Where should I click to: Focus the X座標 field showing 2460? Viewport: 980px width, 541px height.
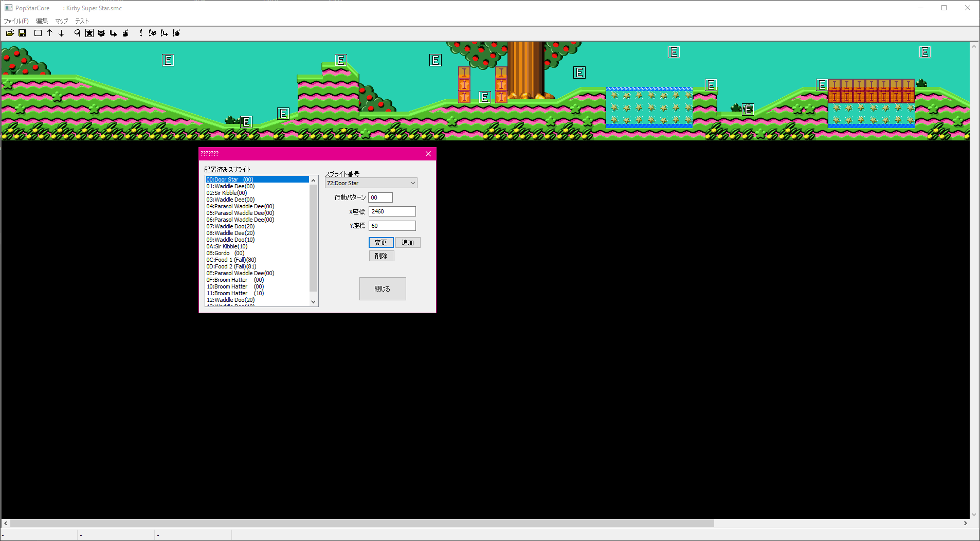click(x=392, y=211)
